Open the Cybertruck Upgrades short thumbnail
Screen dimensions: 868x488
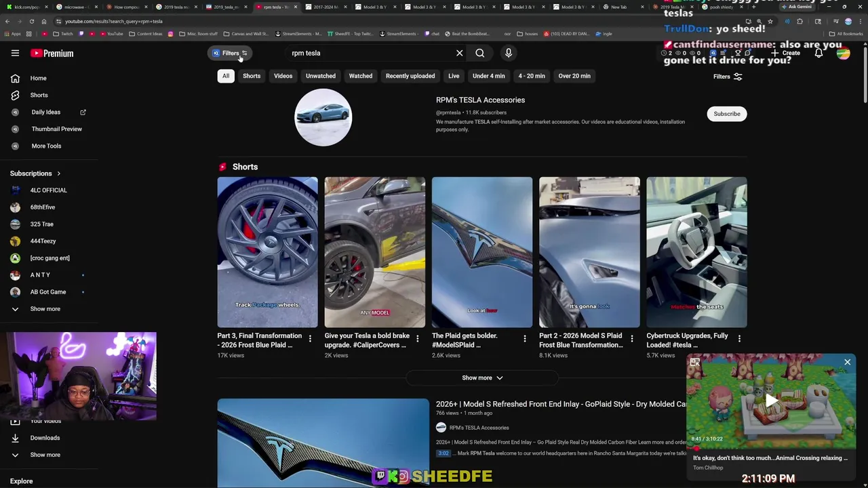pyautogui.click(x=696, y=252)
